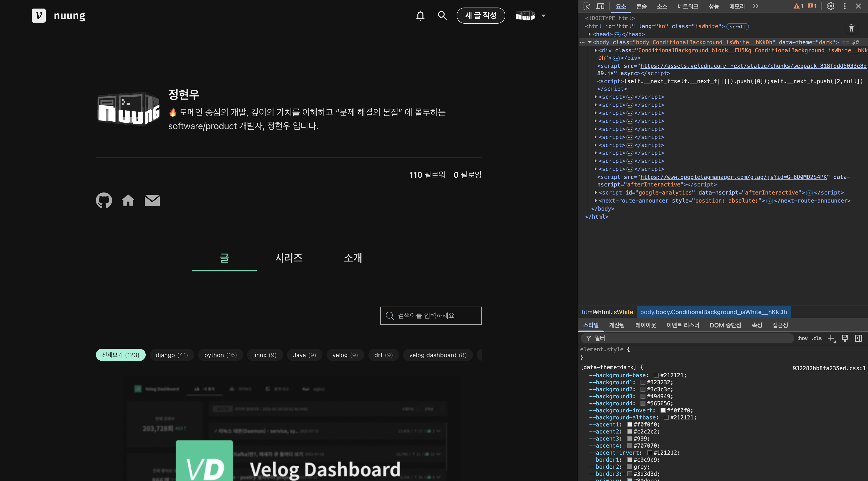Image resolution: width=868 pixels, height=481 pixels.
Task: Open the 레이아웃 styles tab
Action: click(x=646, y=325)
